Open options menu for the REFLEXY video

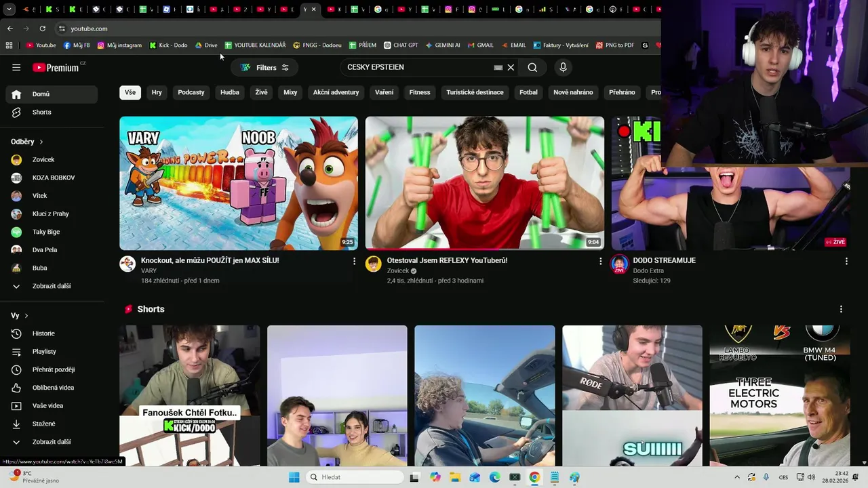tap(600, 261)
